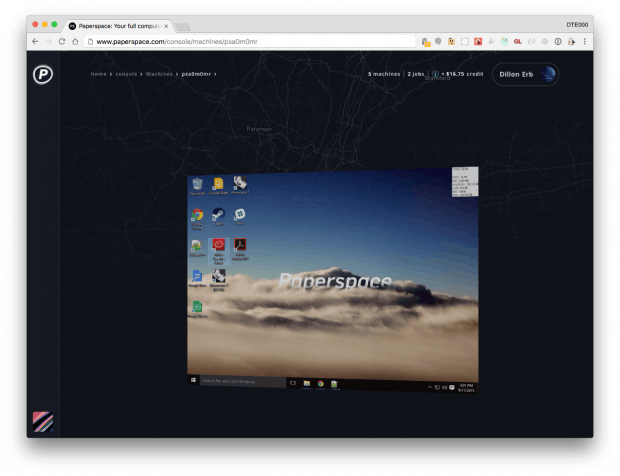Go to Machines in the breadcrumb
The height and width of the screenshot is (476, 620).
(159, 74)
